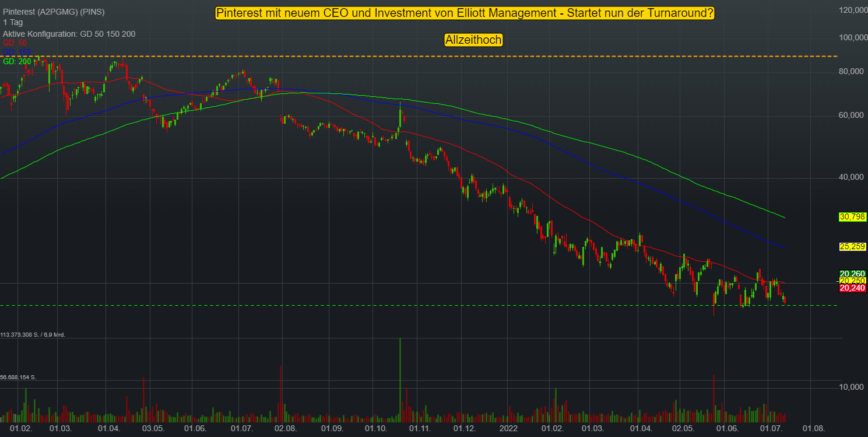Viewport: 868px width, 437px height.
Task: Click 'Aktive Konfiguration: GD 50 150 200' text
Action: [x=69, y=34]
